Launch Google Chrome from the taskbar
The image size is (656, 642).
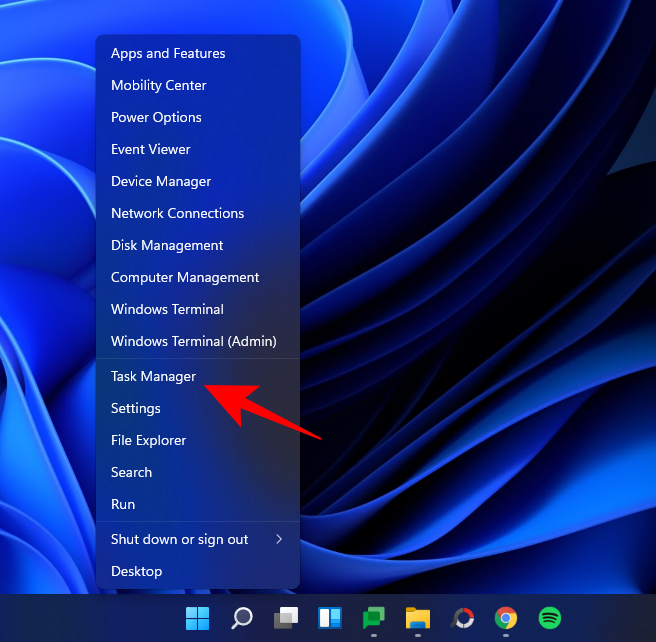tap(506, 617)
